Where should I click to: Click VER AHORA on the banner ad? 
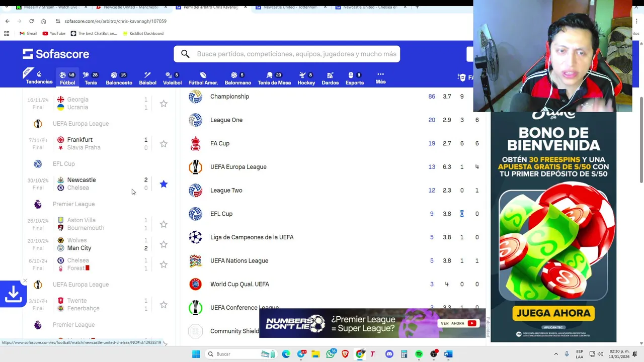point(458,323)
